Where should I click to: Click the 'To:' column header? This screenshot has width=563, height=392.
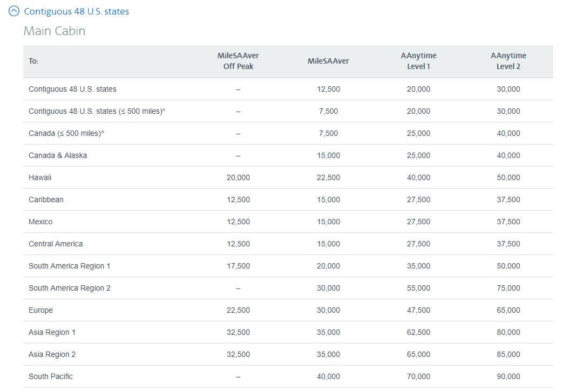tap(33, 61)
